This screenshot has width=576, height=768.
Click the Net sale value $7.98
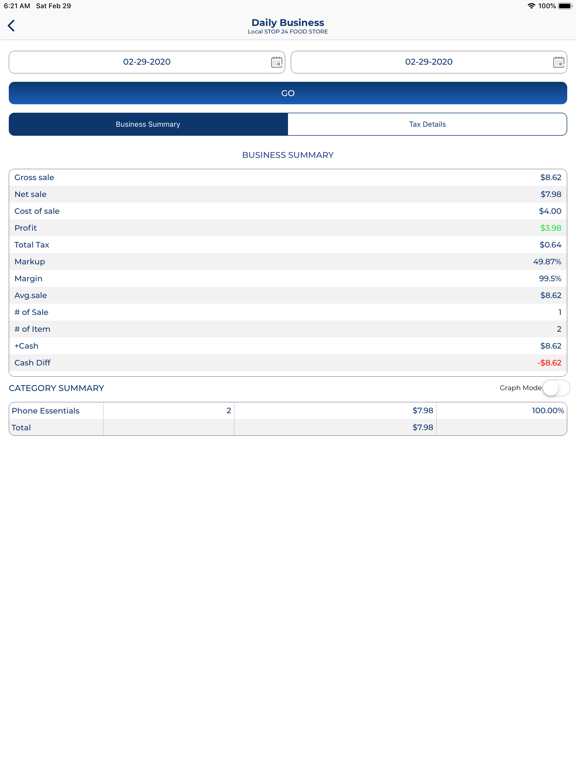551,194
